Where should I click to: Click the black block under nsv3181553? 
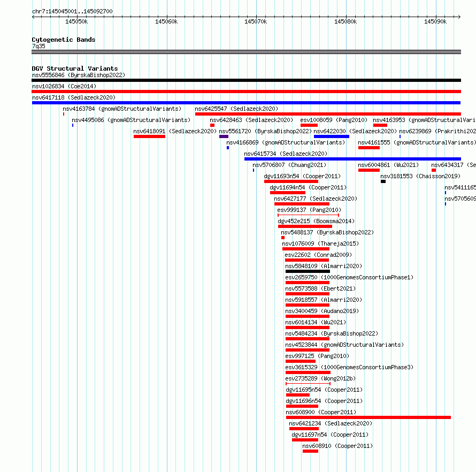point(383,181)
